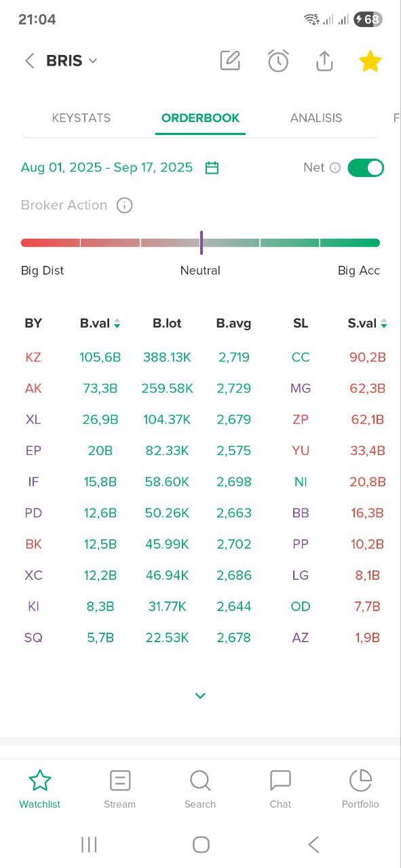401x868 pixels.
Task: Tap the back arrow beside BRIS
Action: pyautogui.click(x=29, y=61)
